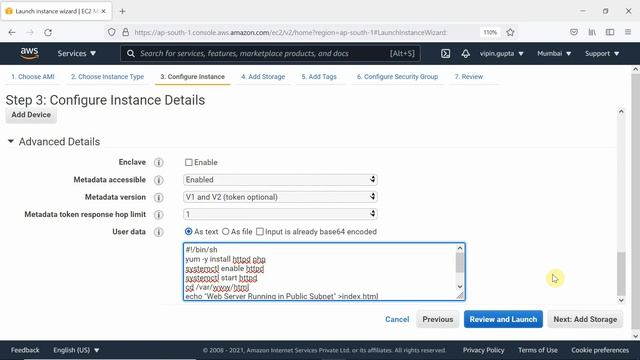The image size is (640, 360).
Task: Show info for Metadata version
Action: 158,198
